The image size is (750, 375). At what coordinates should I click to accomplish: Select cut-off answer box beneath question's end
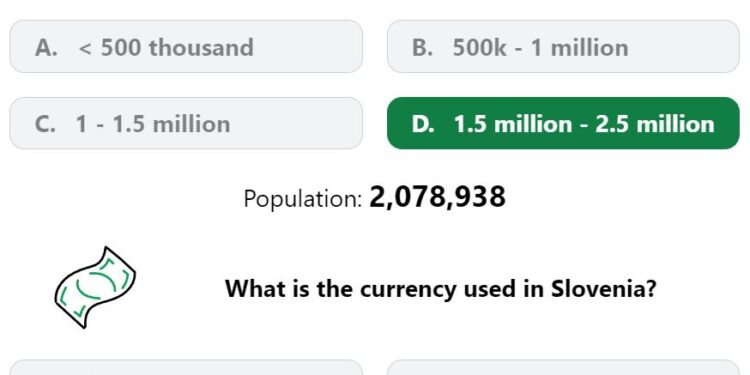point(563,367)
